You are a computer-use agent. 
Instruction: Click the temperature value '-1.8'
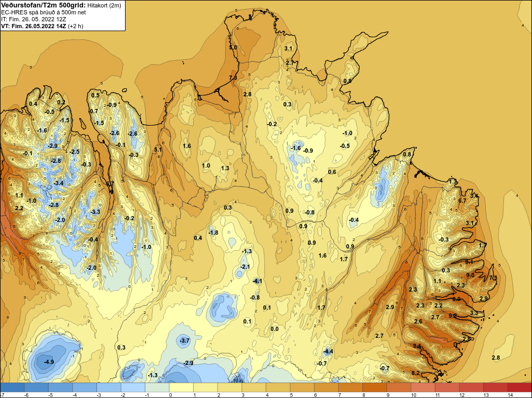pyautogui.click(x=213, y=233)
